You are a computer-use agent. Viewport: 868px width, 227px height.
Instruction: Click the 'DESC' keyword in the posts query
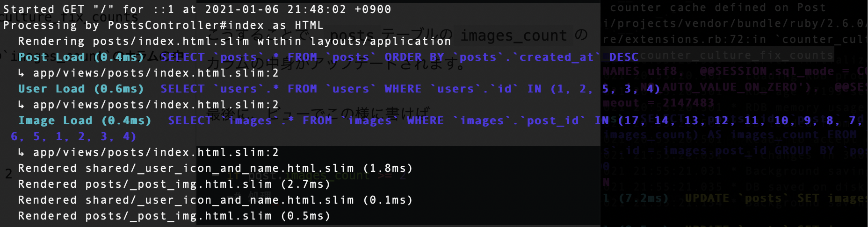[x=623, y=57]
